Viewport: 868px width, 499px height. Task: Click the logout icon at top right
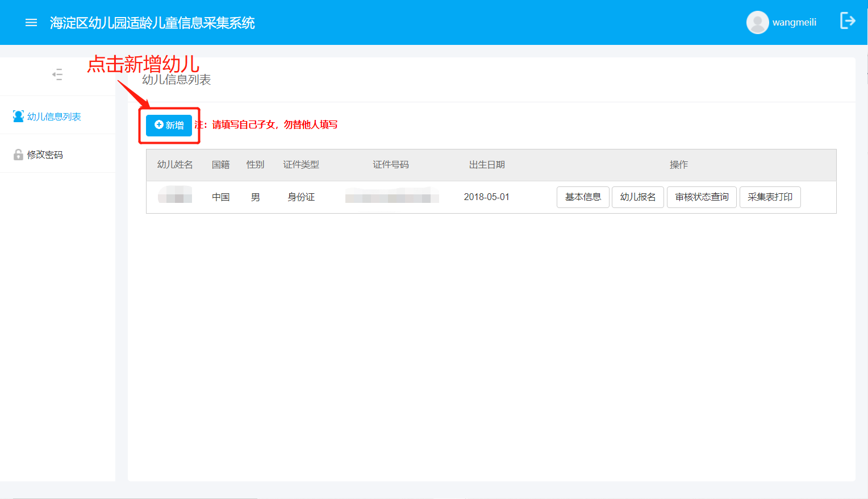pyautogui.click(x=847, y=21)
